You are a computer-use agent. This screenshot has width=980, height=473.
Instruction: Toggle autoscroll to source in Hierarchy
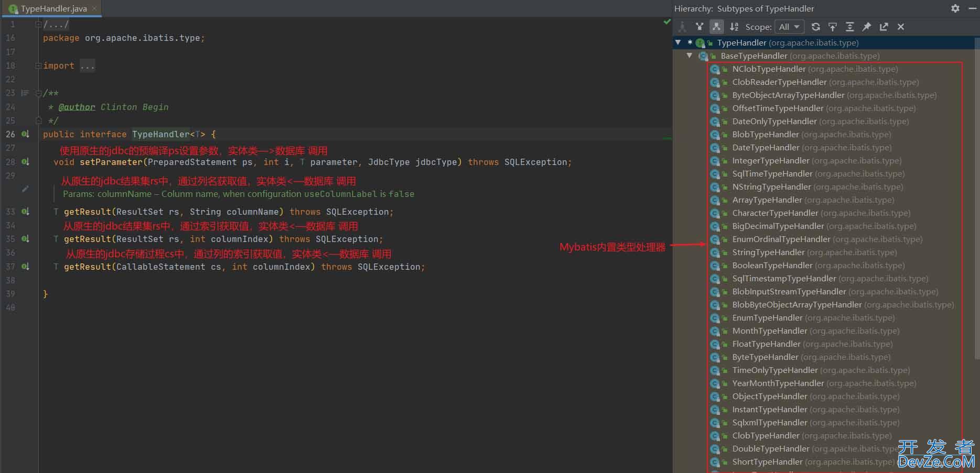point(832,27)
